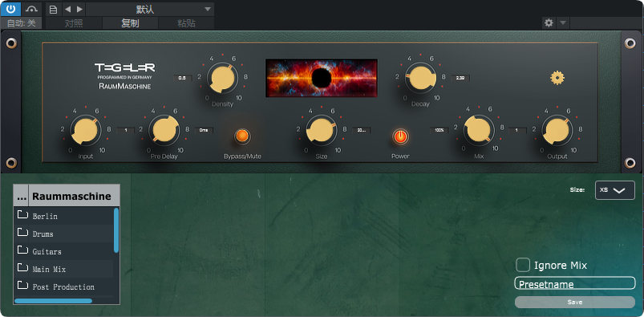
Task: Click the black hole reverb display
Action: coord(322,78)
